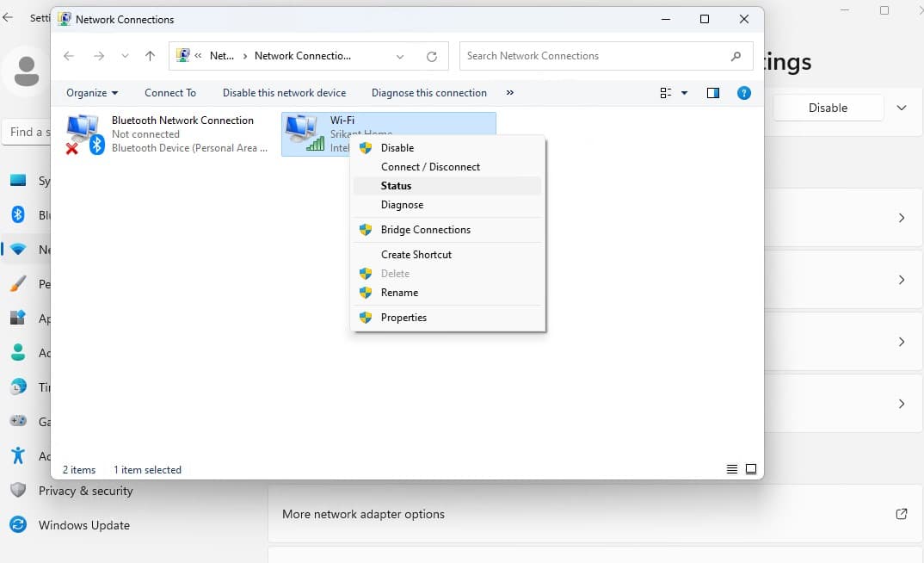924x563 pixels.
Task: Open the Help question mark icon
Action: pyautogui.click(x=744, y=93)
